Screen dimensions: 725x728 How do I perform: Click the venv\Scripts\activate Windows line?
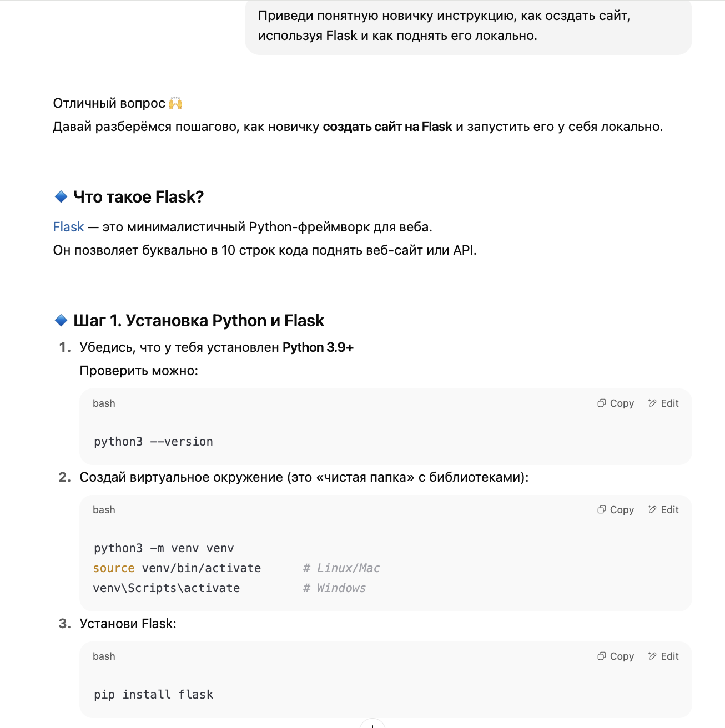(167, 588)
